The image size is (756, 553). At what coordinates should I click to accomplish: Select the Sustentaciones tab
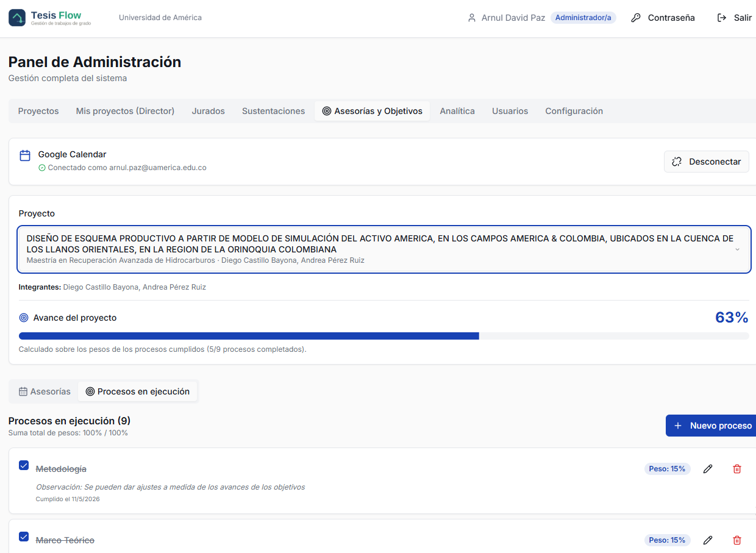pos(273,111)
